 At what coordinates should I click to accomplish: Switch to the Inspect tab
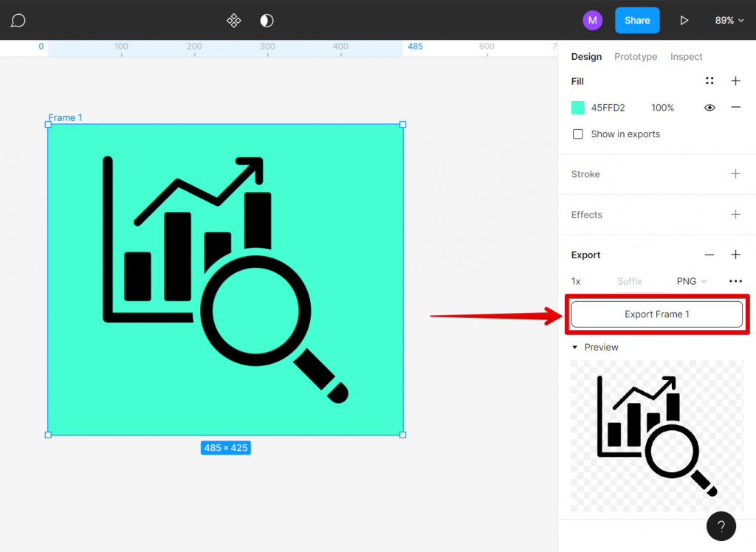tap(686, 56)
